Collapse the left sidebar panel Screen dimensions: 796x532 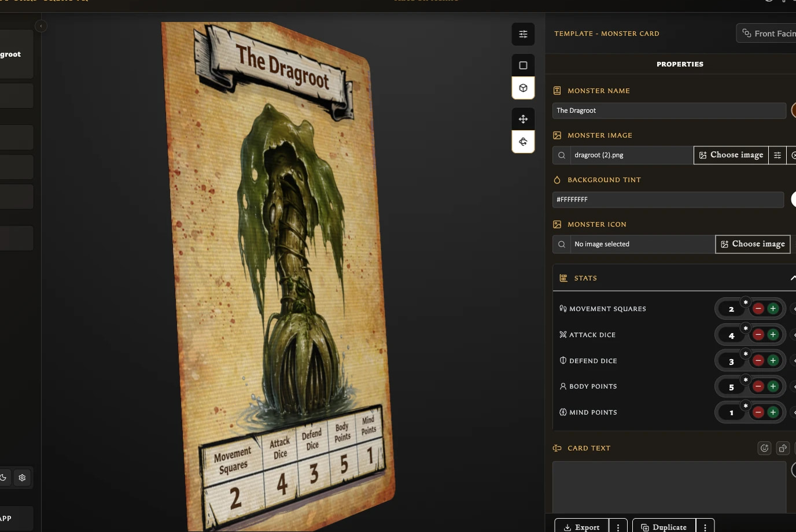tap(40, 26)
